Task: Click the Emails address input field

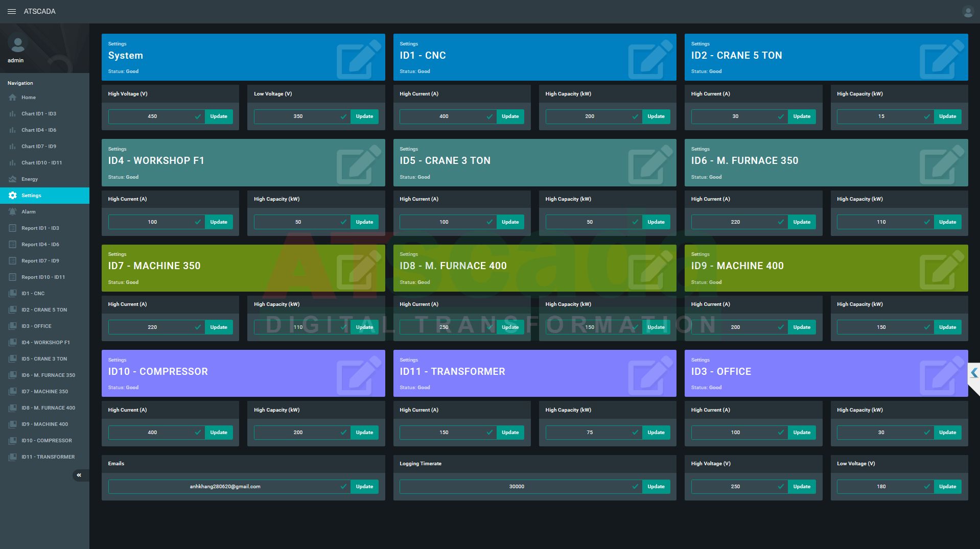Action: [225, 487]
